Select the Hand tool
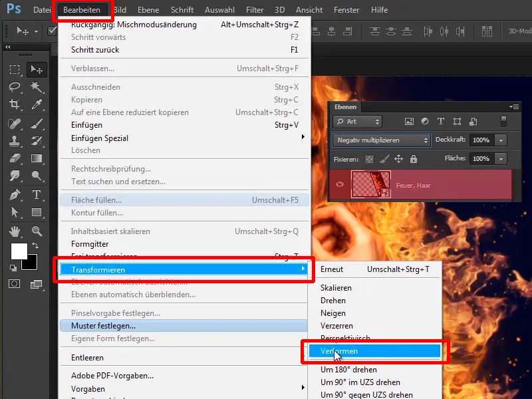 pyautogui.click(x=15, y=231)
